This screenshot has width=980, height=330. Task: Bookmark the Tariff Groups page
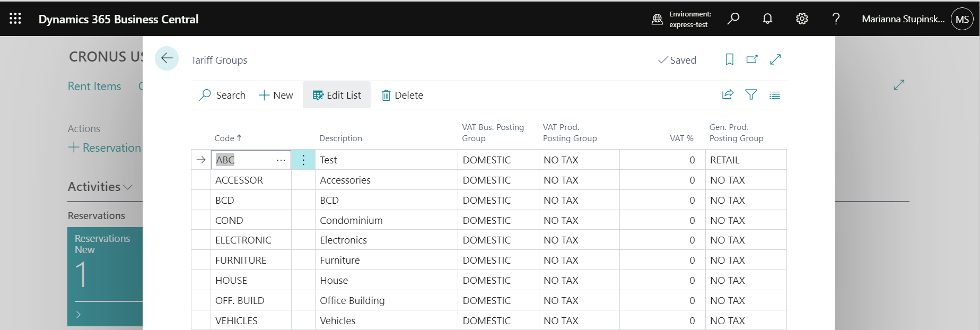click(x=730, y=59)
